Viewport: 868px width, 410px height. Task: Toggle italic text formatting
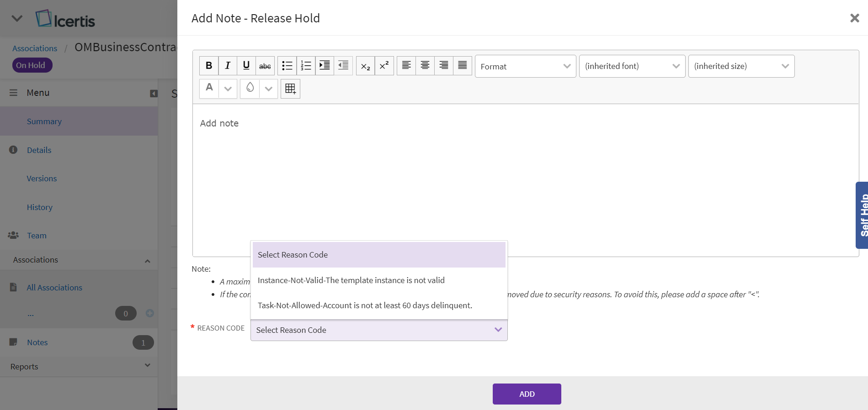[x=228, y=66]
